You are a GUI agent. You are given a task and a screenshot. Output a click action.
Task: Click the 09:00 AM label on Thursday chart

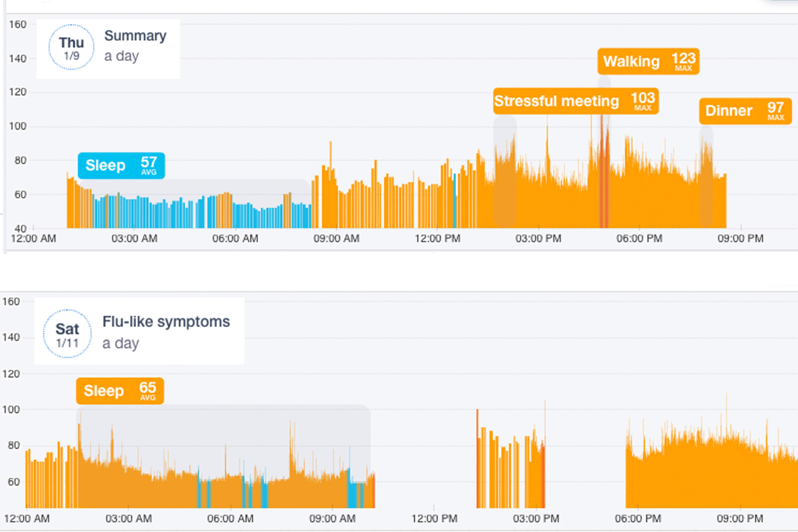[x=336, y=238]
